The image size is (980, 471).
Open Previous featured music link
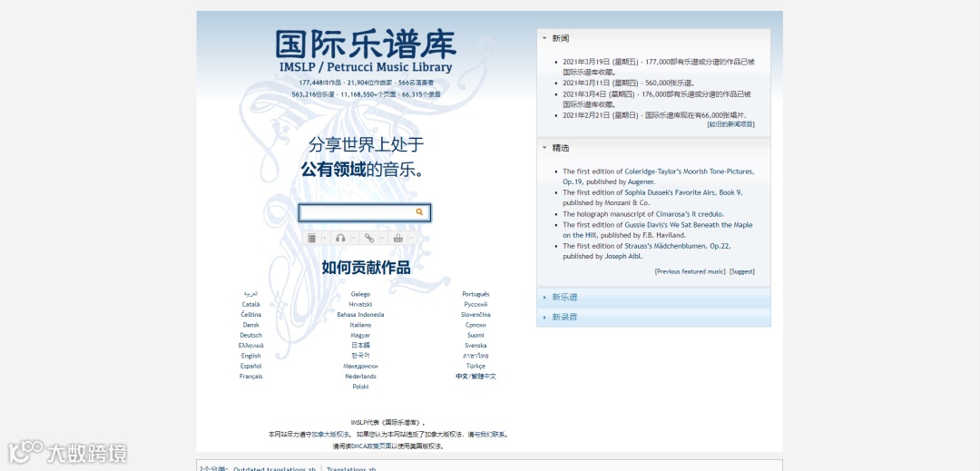(690, 271)
